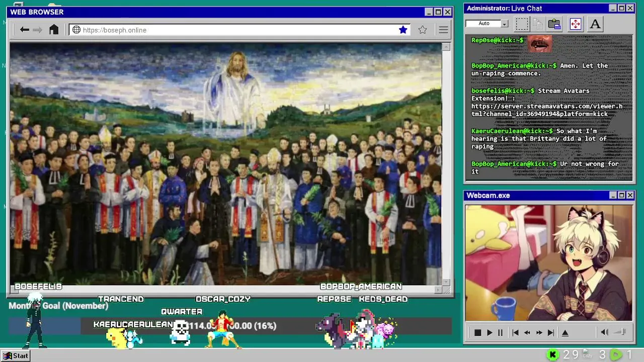Click the paste clipboard icon in Live Chat
Screen dimensions: 644x362
(x=554, y=24)
